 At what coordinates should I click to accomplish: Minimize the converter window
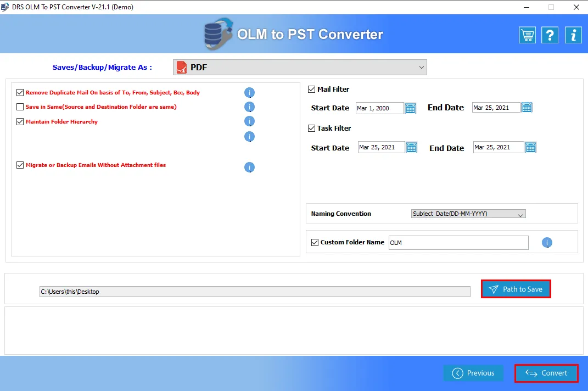click(527, 7)
